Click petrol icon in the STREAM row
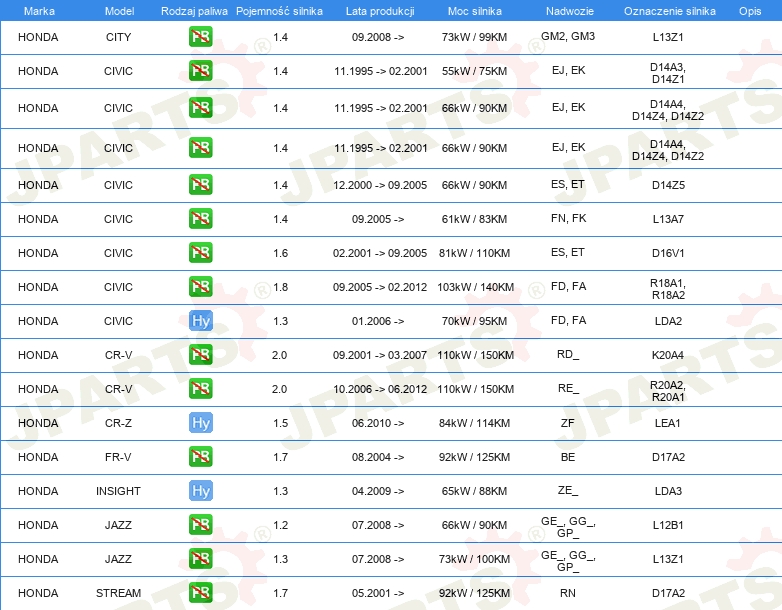Screen dimensions: 782x610 (x=200, y=593)
